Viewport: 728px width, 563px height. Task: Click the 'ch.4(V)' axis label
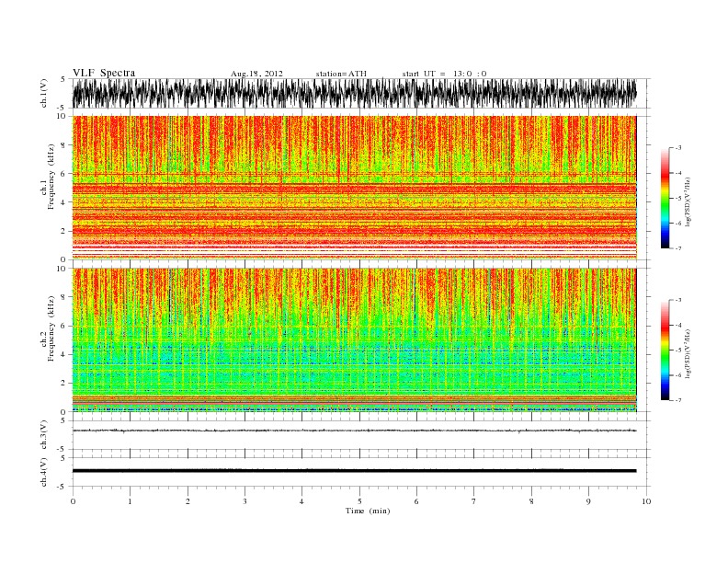click(44, 473)
